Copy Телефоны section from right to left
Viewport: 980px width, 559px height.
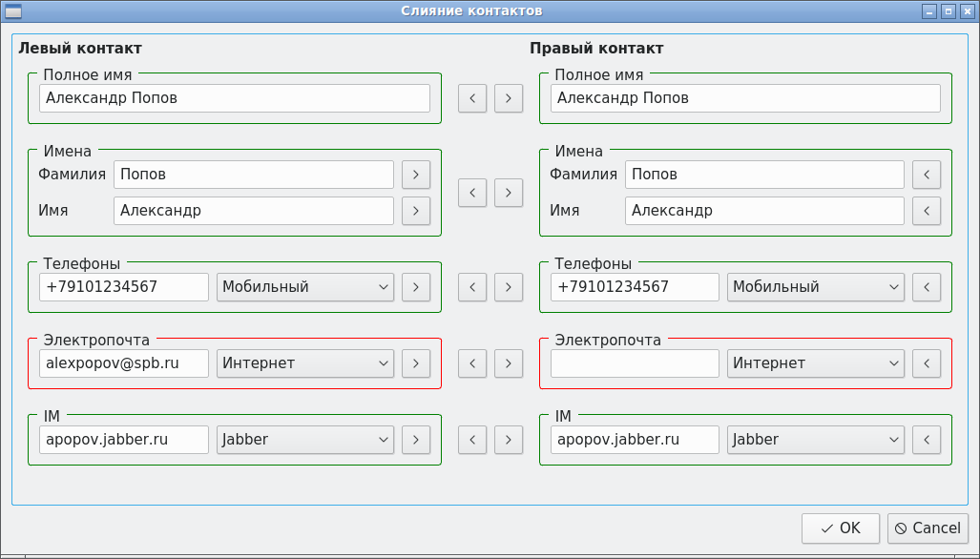pyautogui.click(x=472, y=287)
